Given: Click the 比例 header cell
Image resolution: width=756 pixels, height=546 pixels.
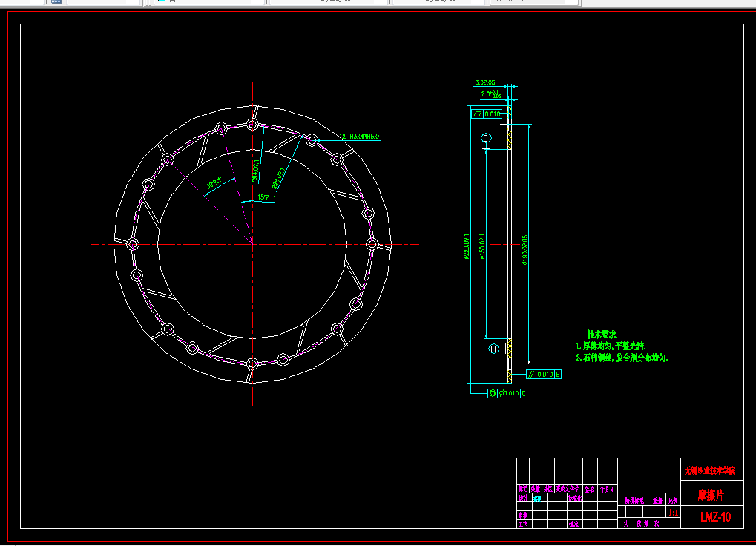Looking at the screenshot, I should [x=673, y=501].
